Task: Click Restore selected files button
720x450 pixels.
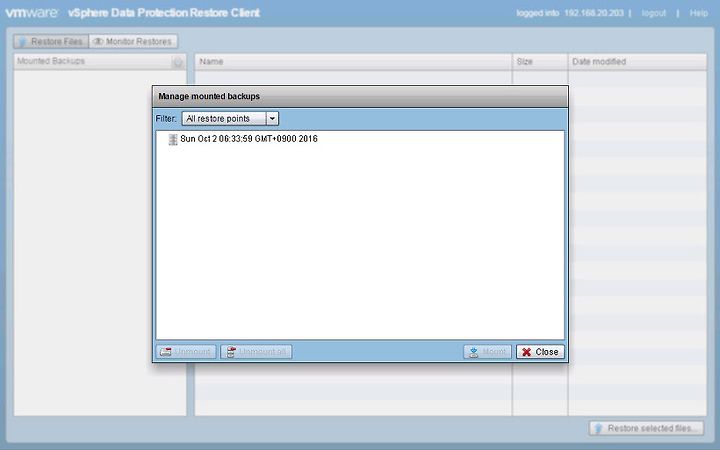Action: pos(646,428)
